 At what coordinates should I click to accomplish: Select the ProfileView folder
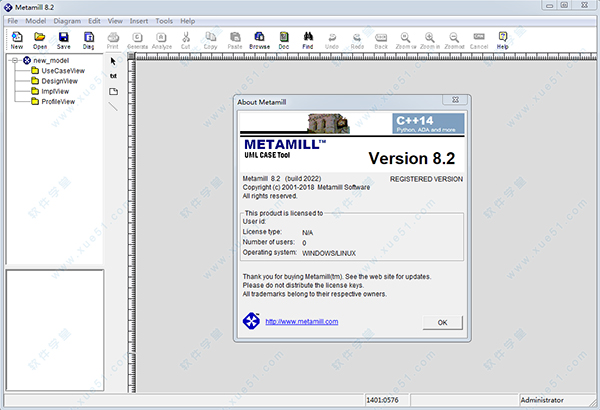click(x=58, y=102)
